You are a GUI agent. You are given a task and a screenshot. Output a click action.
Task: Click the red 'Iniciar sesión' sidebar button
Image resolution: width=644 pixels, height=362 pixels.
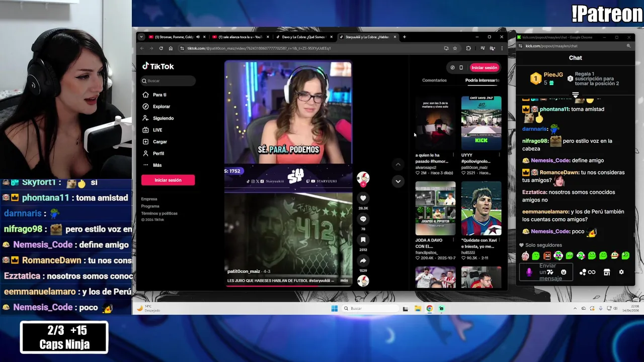coord(168,180)
